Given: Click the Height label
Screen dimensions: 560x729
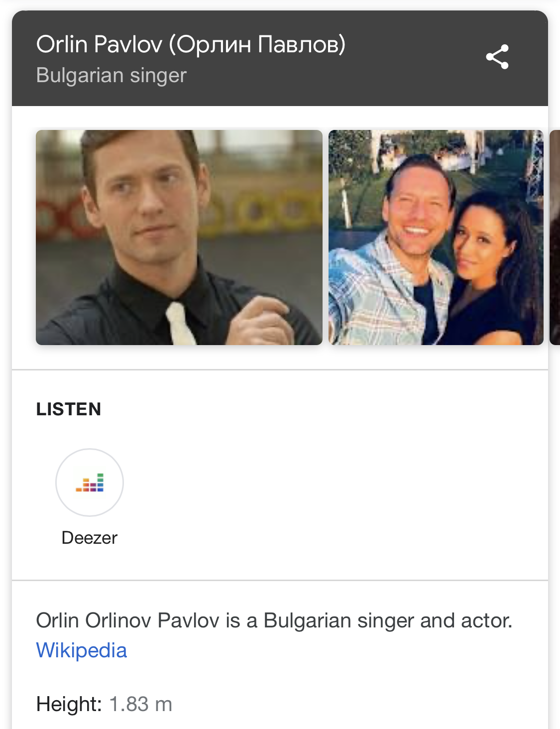Looking at the screenshot, I should (69, 704).
